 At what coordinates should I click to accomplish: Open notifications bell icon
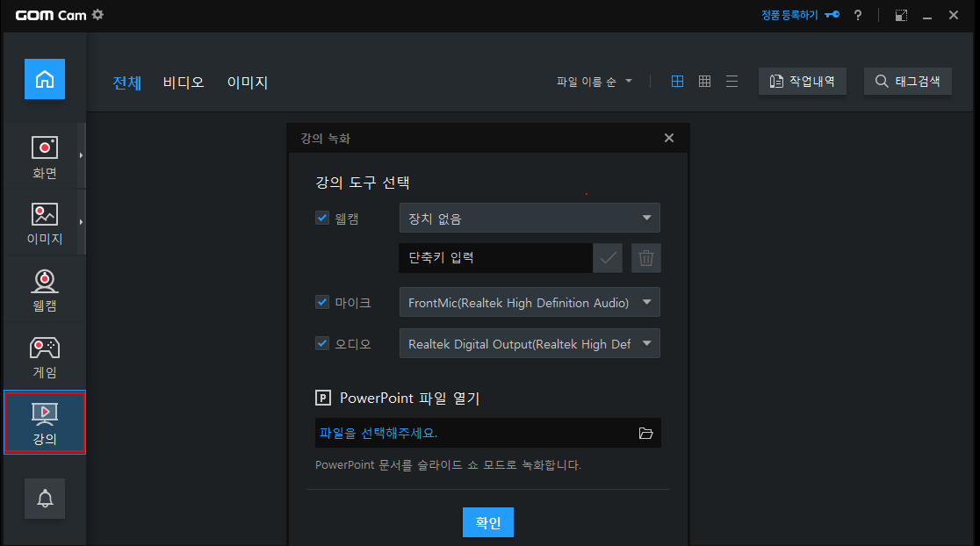click(45, 499)
